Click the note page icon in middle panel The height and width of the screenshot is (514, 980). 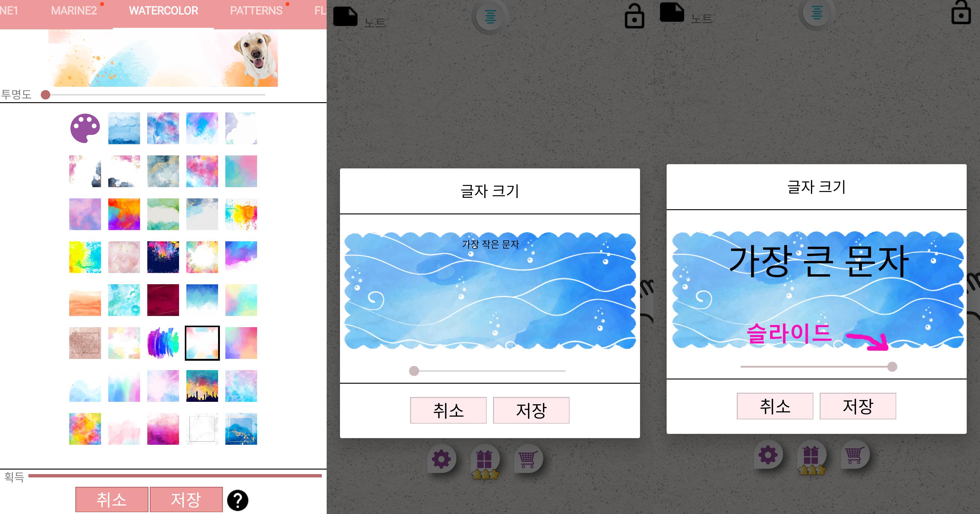tap(345, 17)
